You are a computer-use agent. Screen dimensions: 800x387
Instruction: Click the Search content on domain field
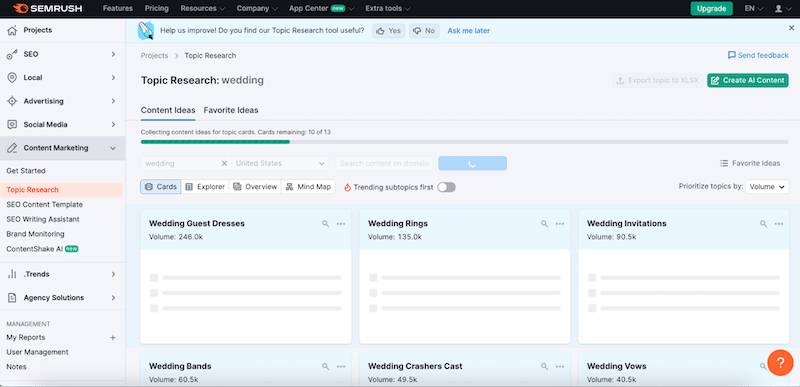tap(384, 164)
